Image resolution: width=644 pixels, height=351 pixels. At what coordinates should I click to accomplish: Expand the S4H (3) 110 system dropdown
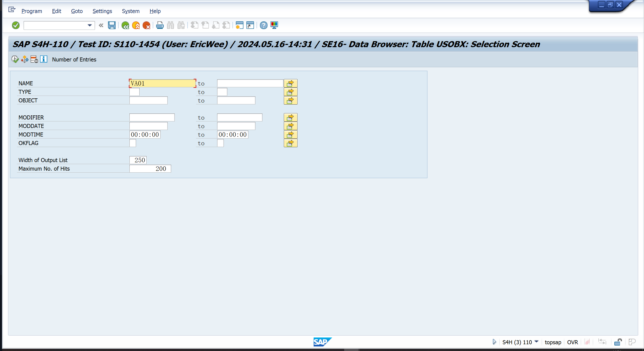(x=536, y=342)
